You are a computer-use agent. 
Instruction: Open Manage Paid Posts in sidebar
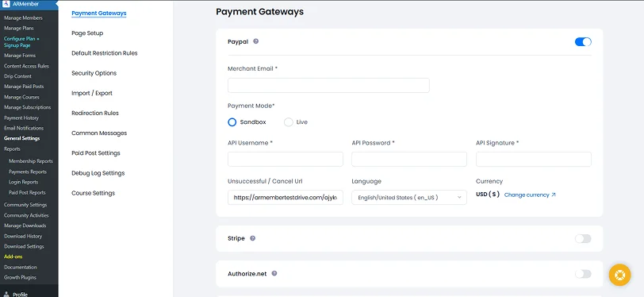pyautogui.click(x=24, y=87)
